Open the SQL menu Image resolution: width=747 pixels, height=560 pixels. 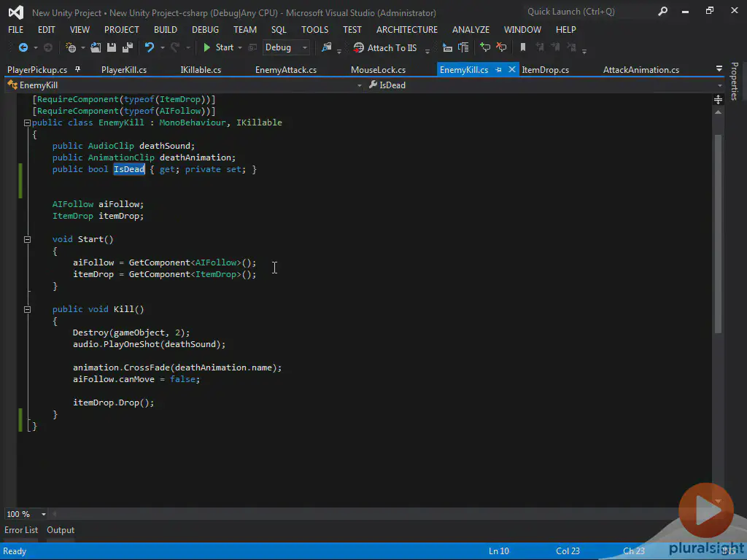click(279, 29)
